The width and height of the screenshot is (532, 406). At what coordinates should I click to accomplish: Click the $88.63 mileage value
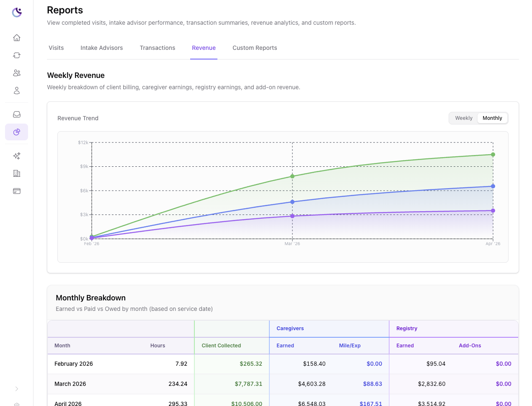coord(372,384)
